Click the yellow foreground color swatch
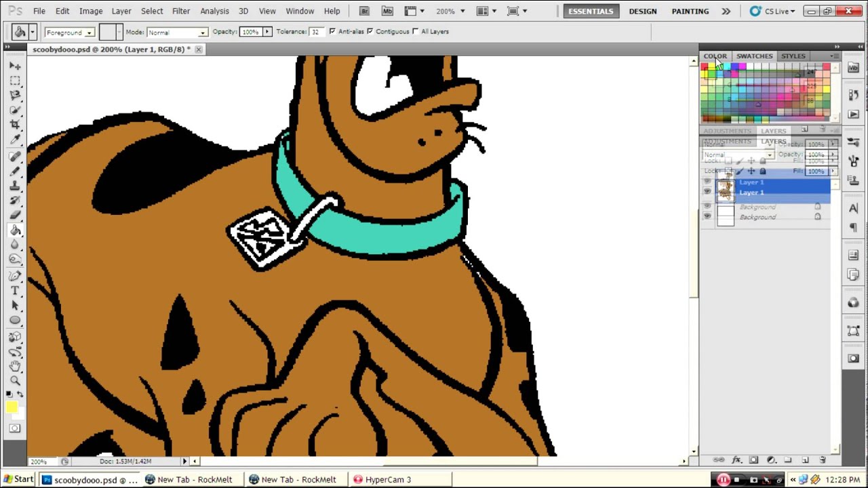Viewport: 868px width, 488px height. pyautogui.click(x=12, y=407)
